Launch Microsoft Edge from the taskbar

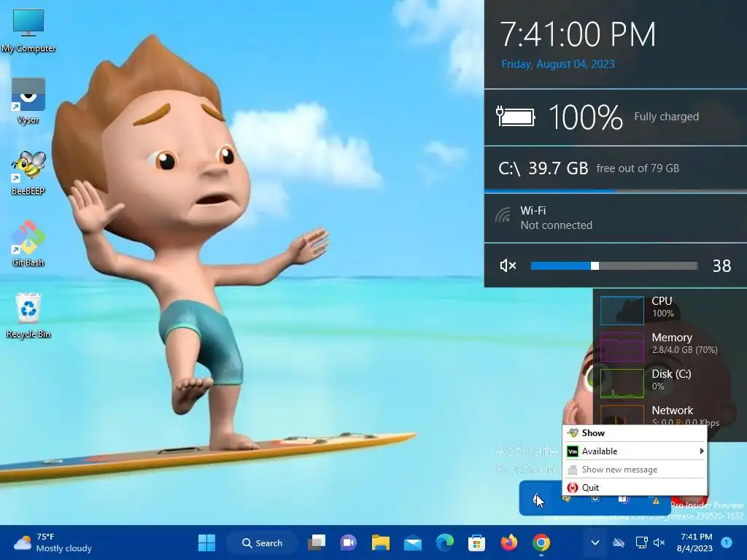444,542
